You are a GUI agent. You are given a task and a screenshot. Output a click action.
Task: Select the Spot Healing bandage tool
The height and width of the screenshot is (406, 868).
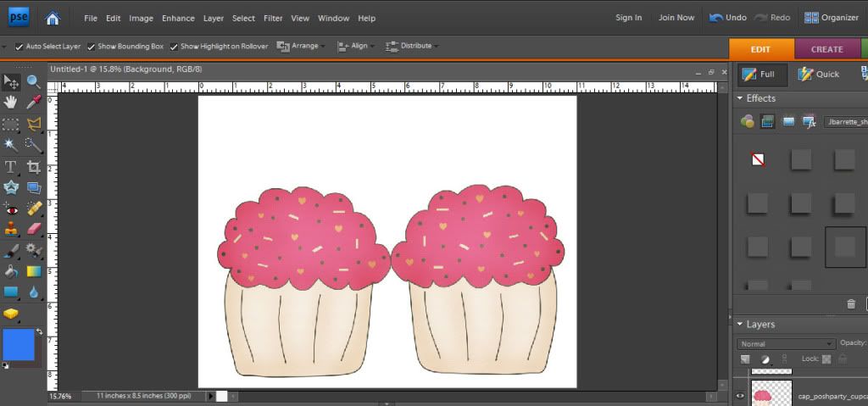pyautogui.click(x=34, y=209)
